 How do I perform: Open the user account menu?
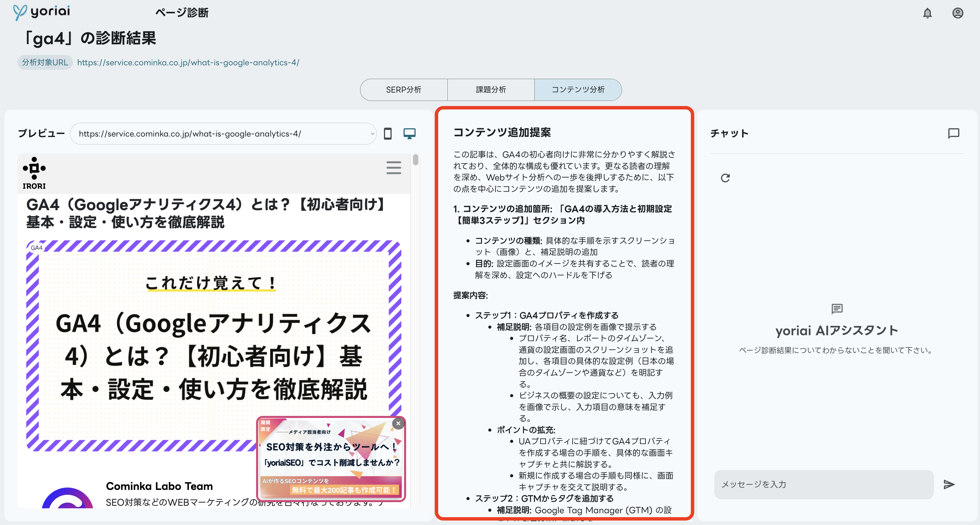(x=957, y=13)
